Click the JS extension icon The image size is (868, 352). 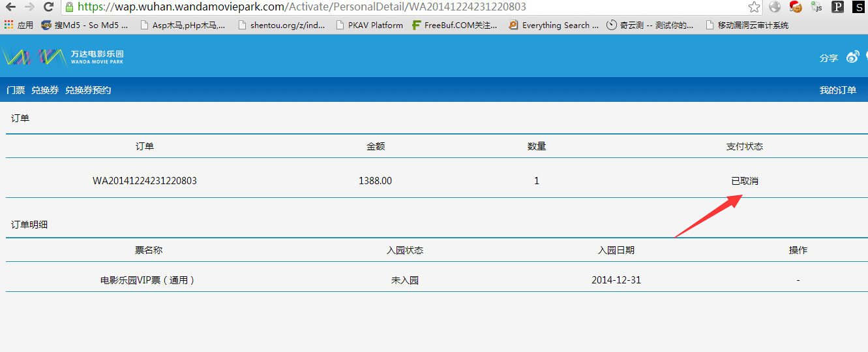tap(816, 7)
